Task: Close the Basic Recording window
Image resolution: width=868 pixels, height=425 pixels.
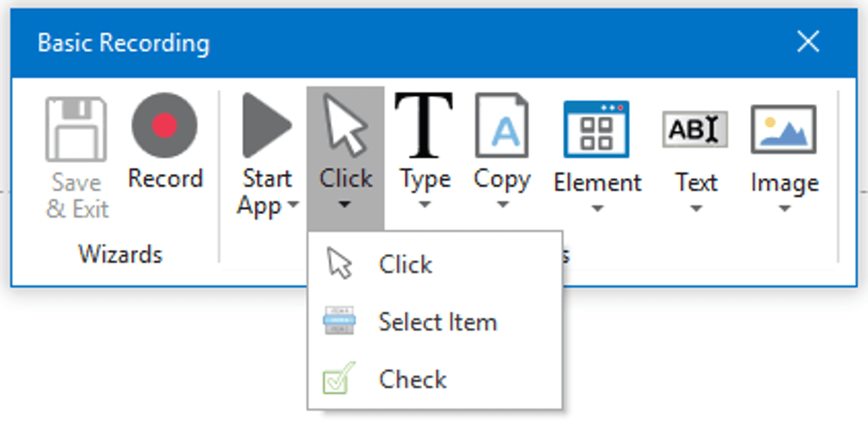Action: [808, 42]
